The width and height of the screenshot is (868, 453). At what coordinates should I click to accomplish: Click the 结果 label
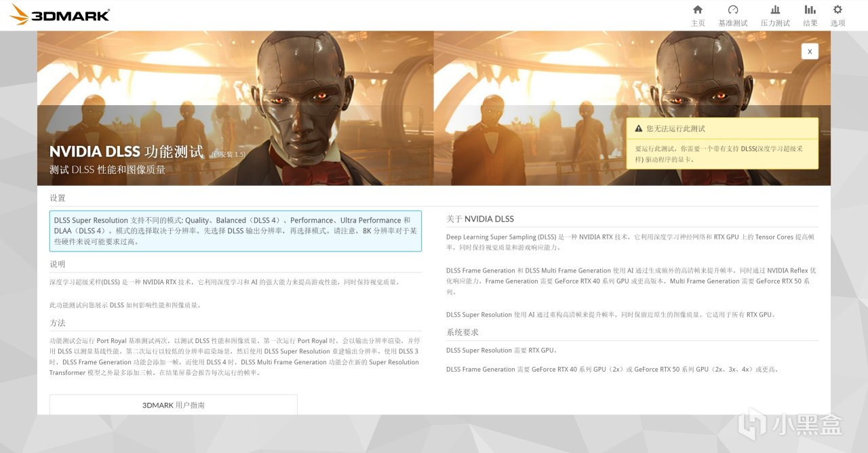click(810, 23)
